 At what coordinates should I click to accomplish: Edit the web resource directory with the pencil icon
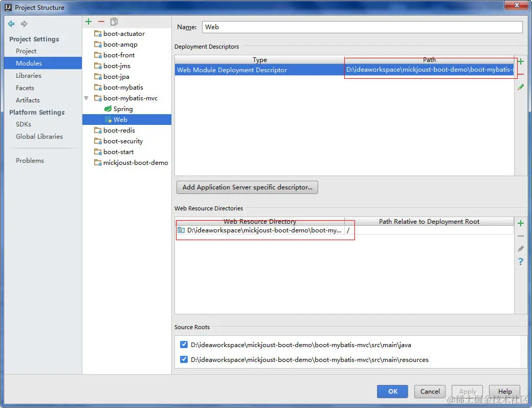tap(521, 249)
